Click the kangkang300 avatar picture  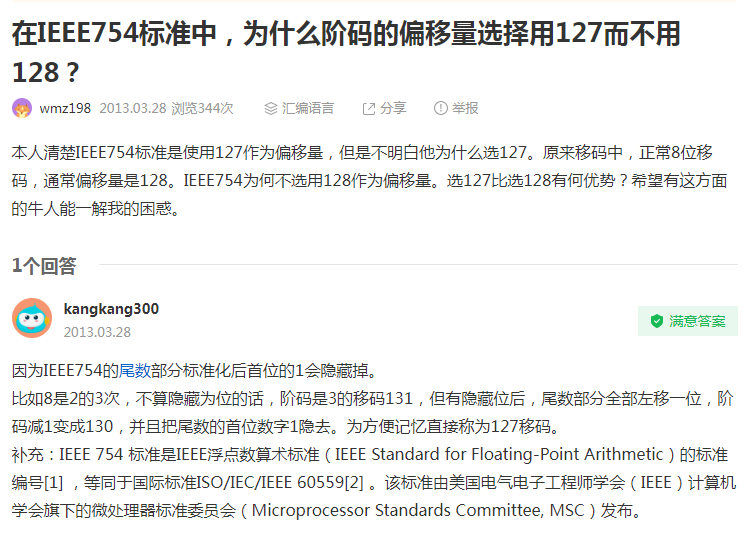point(32,319)
